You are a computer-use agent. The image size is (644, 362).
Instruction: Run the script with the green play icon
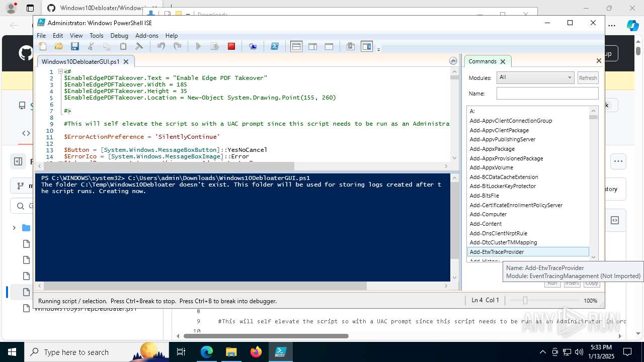(198, 46)
